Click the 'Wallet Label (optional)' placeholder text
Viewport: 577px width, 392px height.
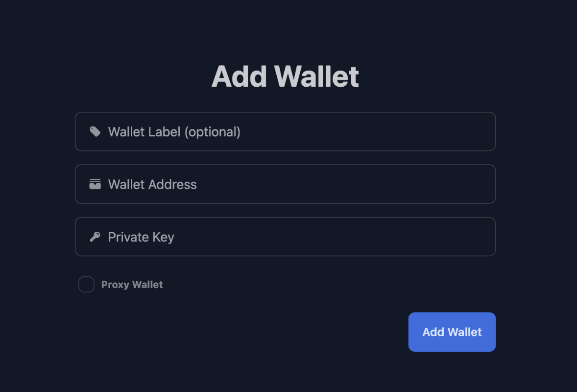174,132
